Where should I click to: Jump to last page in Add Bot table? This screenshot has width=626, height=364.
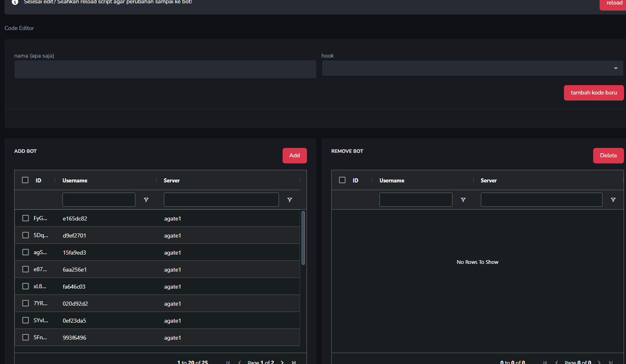(294, 362)
